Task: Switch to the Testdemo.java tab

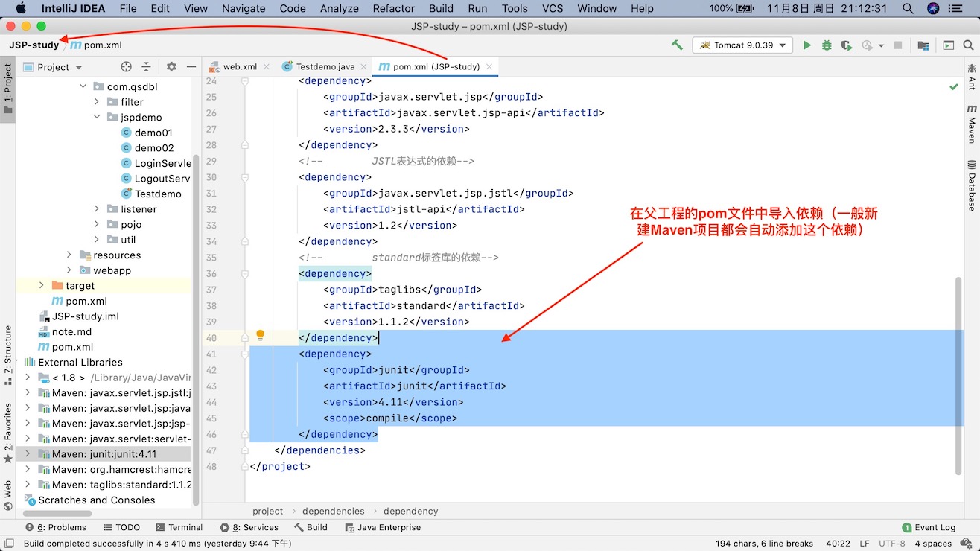Action: point(325,66)
